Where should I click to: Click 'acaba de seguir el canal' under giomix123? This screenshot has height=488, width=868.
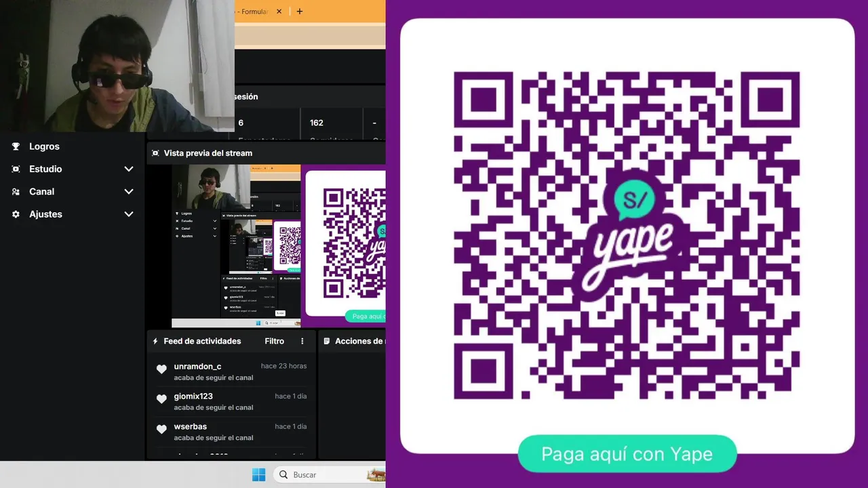pyautogui.click(x=213, y=407)
